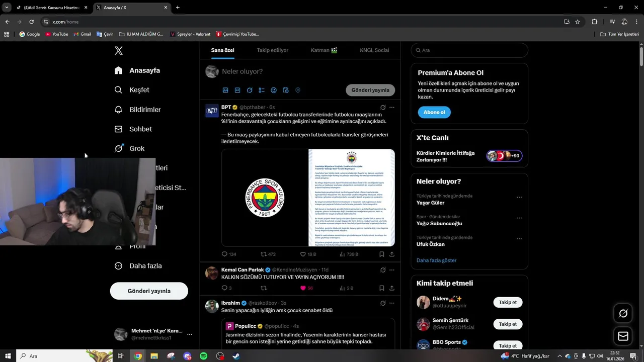This screenshot has height=362, width=644.
Task: Open options for Yağız Sabuncuoğlu trend
Action: click(519, 218)
